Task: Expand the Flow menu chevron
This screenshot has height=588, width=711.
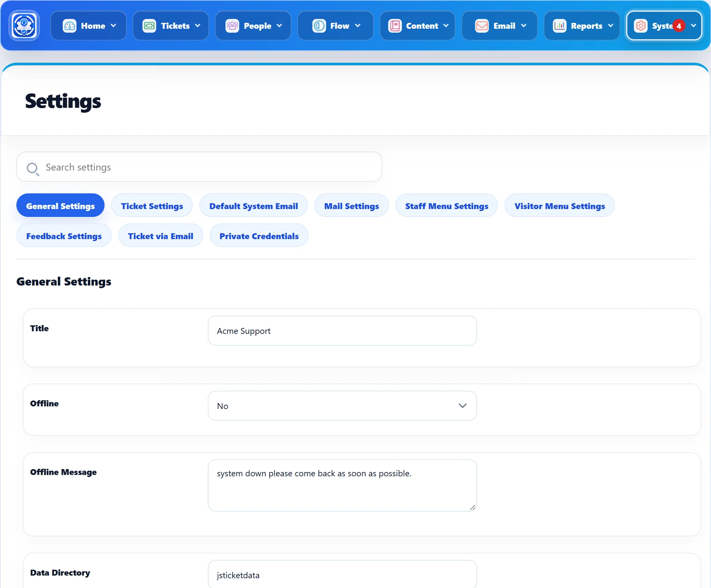Action: pos(358,26)
